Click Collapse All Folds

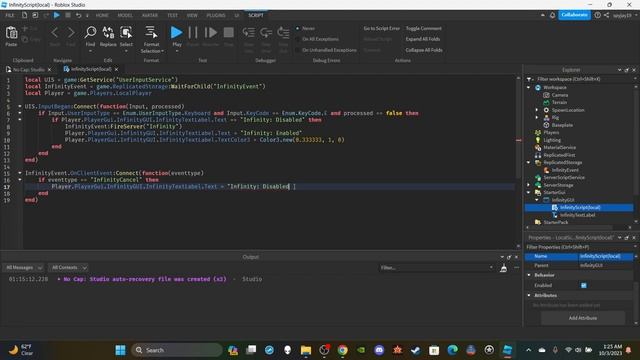pos(424,50)
